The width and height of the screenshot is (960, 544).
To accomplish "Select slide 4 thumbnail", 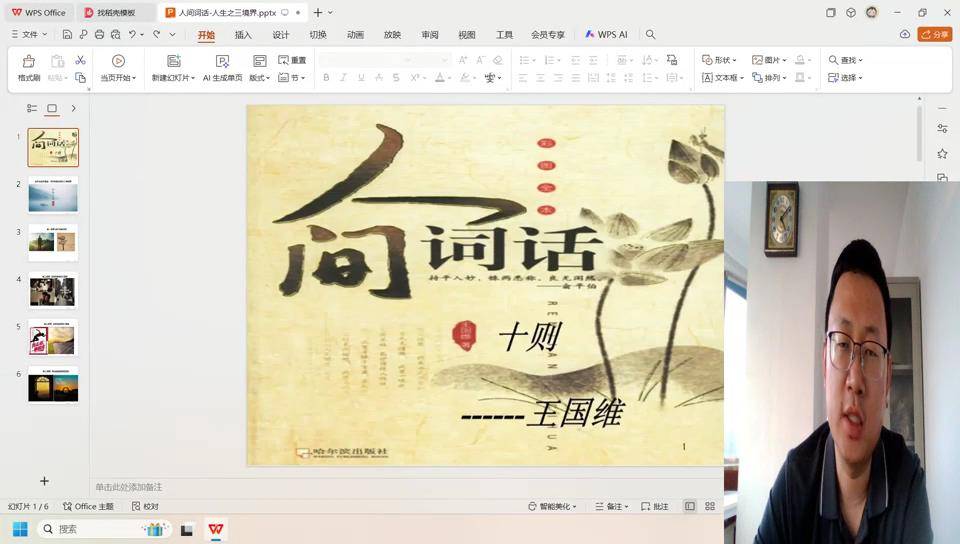I will [53, 290].
